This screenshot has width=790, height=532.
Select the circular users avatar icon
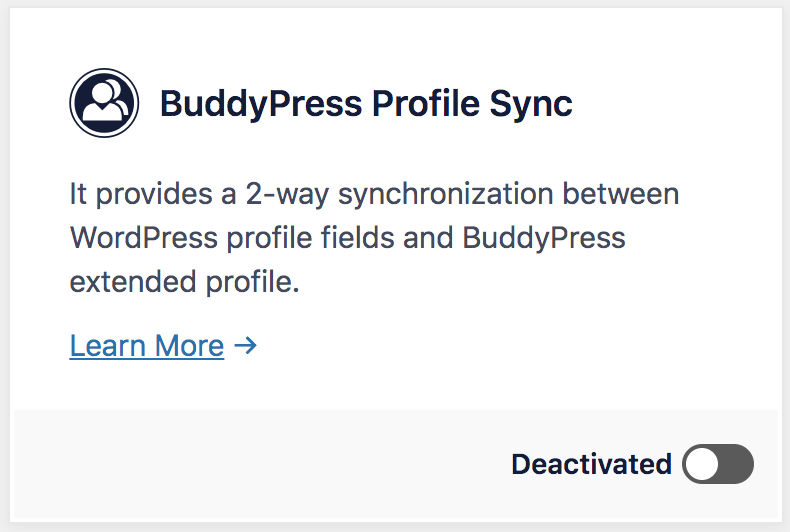point(104,103)
